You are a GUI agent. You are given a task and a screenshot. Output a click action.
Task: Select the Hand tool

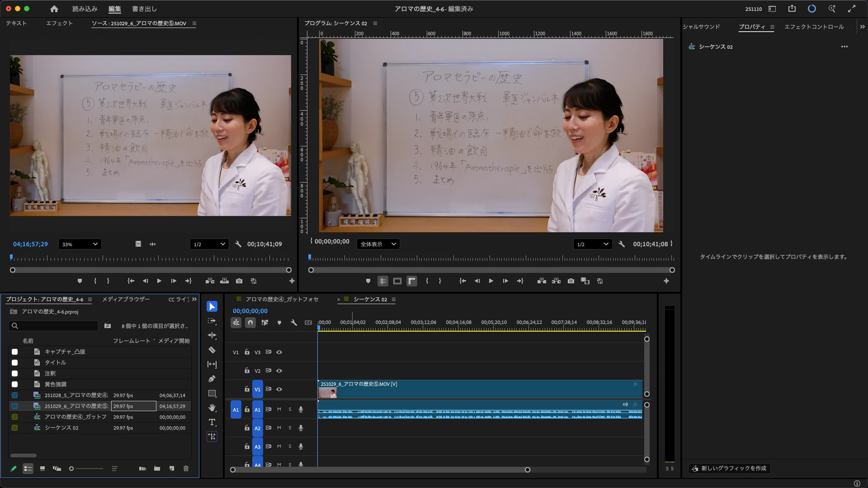(212, 408)
